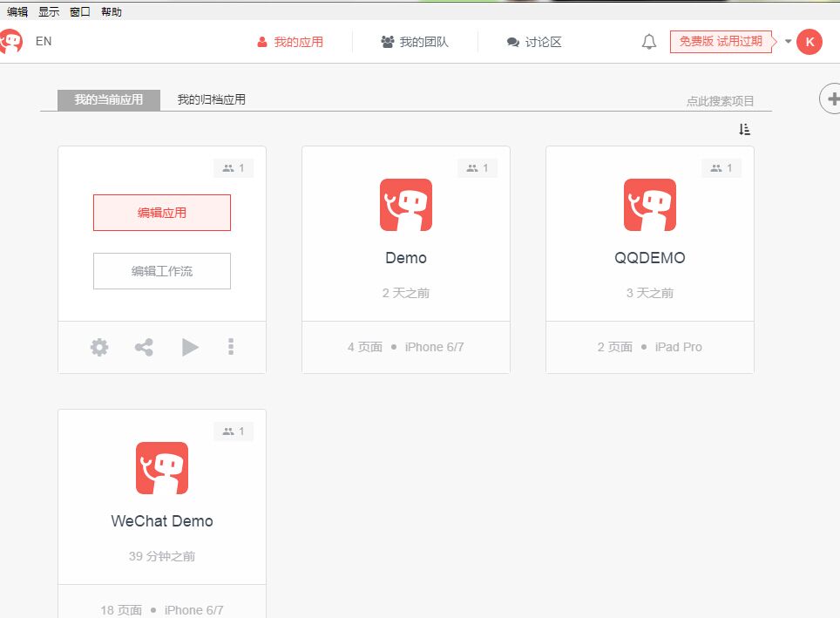This screenshot has width=840, height=618.
Task: Click the 点此搜索项目 search field
Action: coord(720,101)
